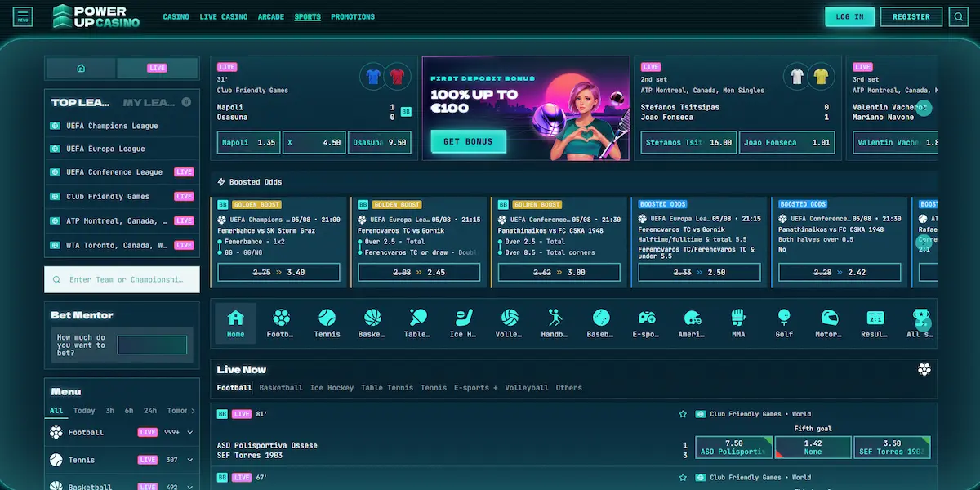
Task: Open UEFA Champions League in top leagues
Action: pyautogui.click(x=122, y=126)
